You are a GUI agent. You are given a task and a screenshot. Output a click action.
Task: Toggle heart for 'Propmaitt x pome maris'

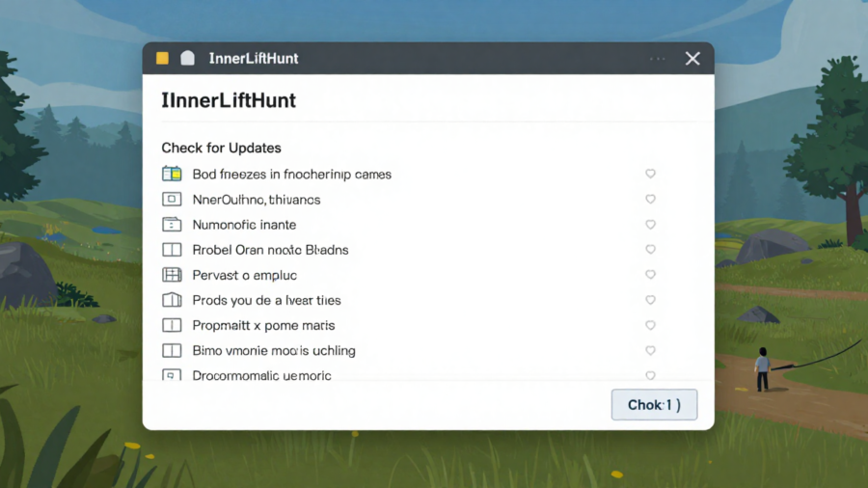click(x=650, y=325)
